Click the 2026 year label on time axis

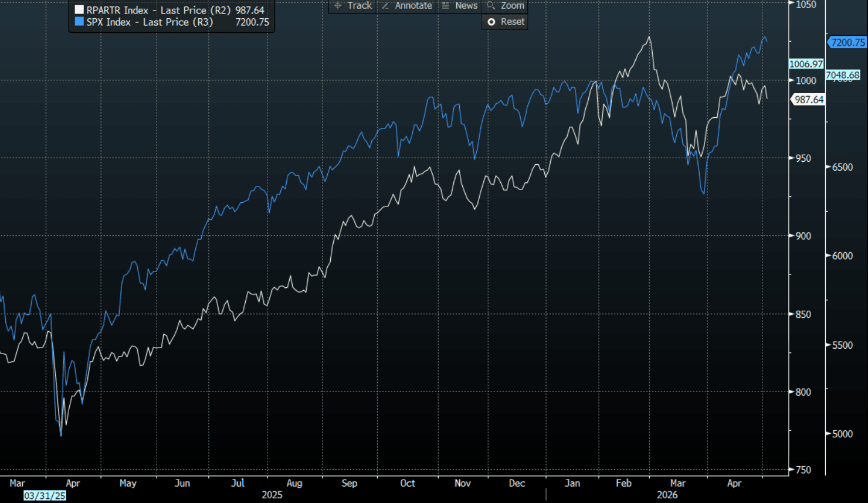pos(667,495)
